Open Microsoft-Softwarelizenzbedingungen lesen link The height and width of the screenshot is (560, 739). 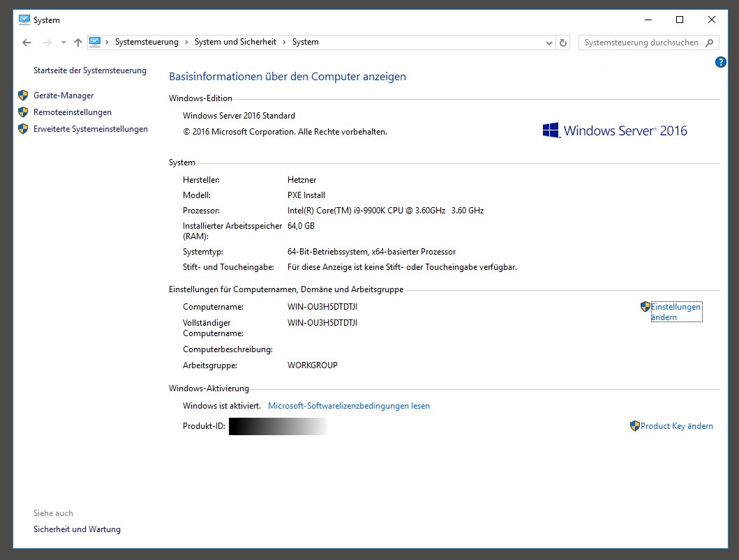(349, 405)
